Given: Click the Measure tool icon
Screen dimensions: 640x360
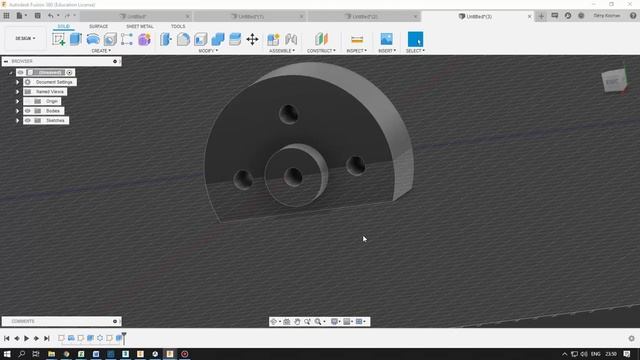Looking at the screenshot, I should (x=357, y=39).
